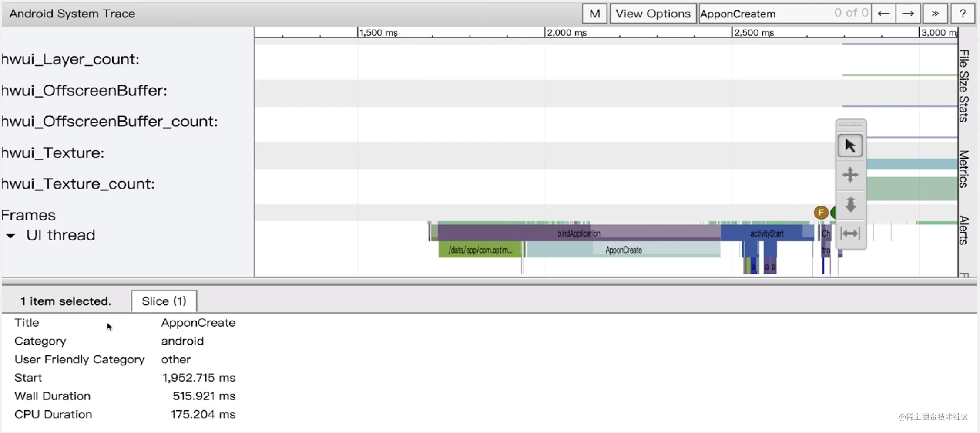
Task: Grab the mode toolbar drag handle
Action: pos(850,125)
